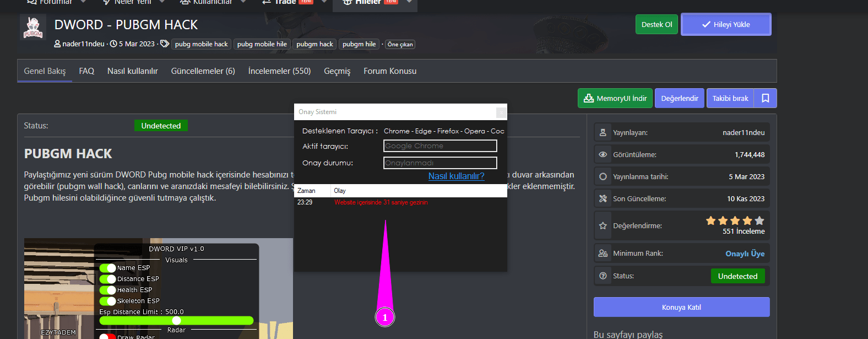Click the PUBGM avatar thumbnail
Screen dimensions: 868x339
(x=33, y=28)
